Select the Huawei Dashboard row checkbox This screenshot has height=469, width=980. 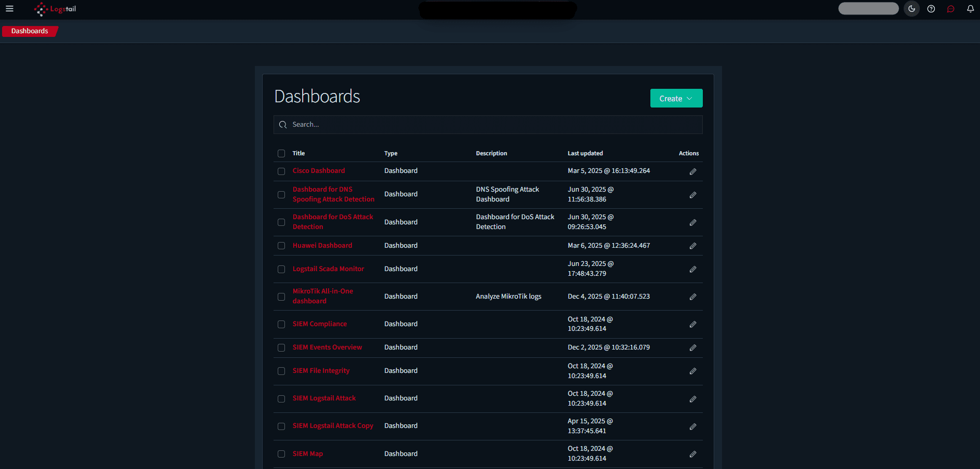[281, 246]
